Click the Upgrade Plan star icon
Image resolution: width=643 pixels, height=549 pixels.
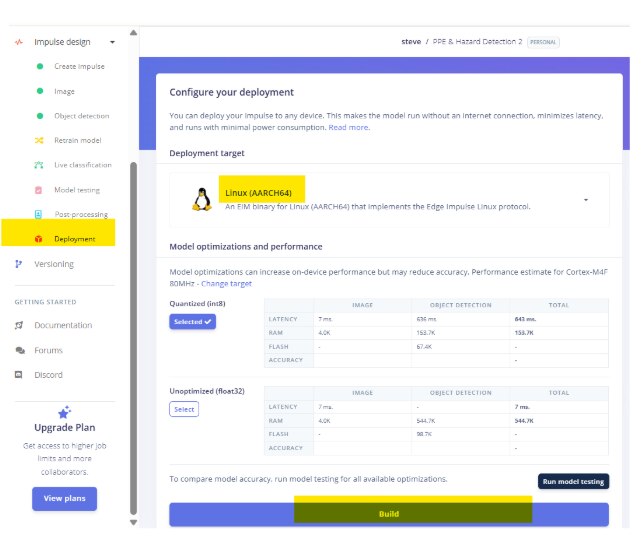pos(64,412)
